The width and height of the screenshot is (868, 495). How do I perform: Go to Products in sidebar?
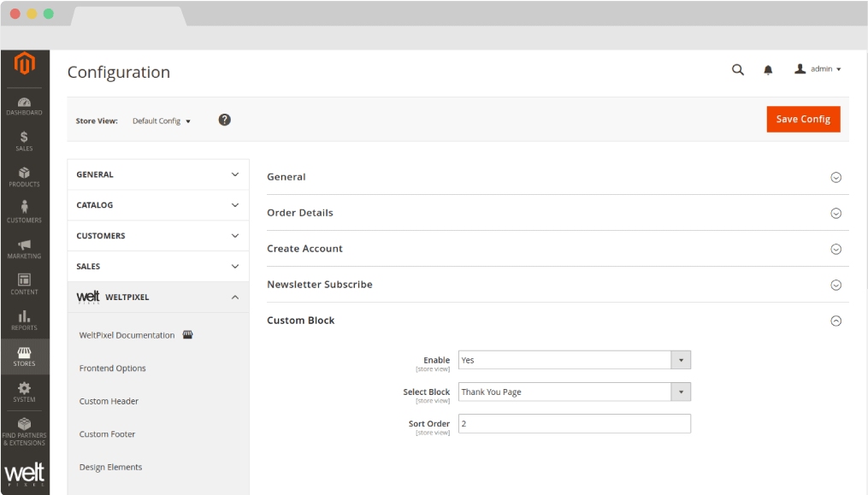(24, 177)
